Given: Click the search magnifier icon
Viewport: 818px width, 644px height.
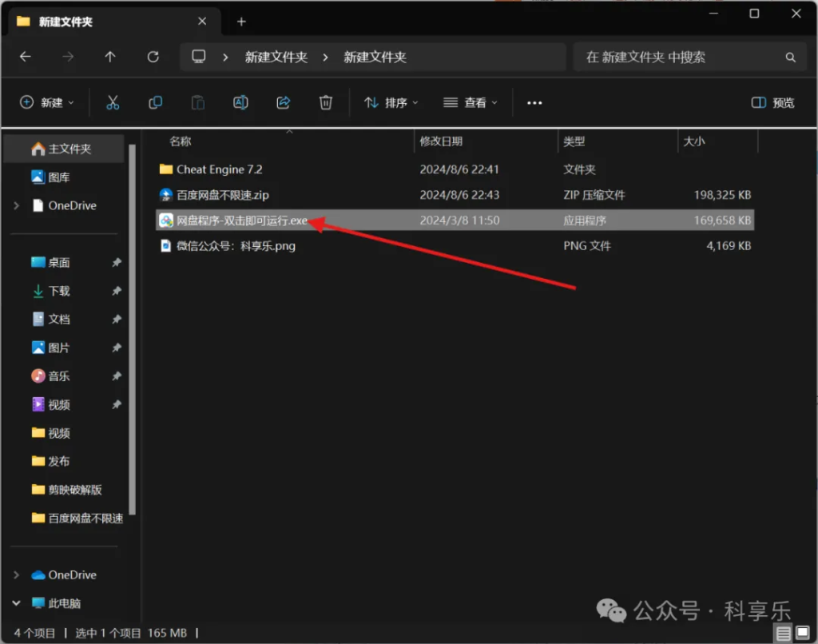Looking at the screenshot, I should (791, 57).
